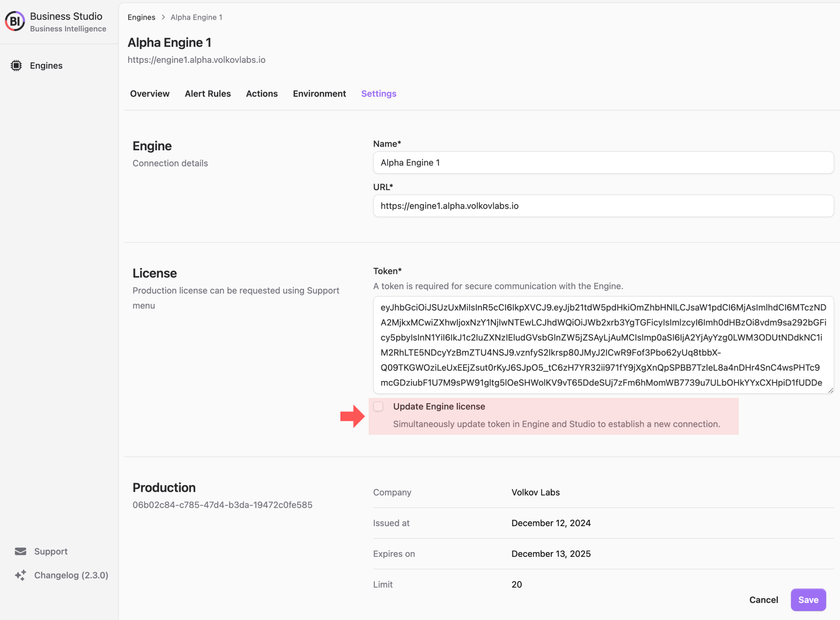
Task: Enable the Update Engine license checkbox
Action: (378, 407)
